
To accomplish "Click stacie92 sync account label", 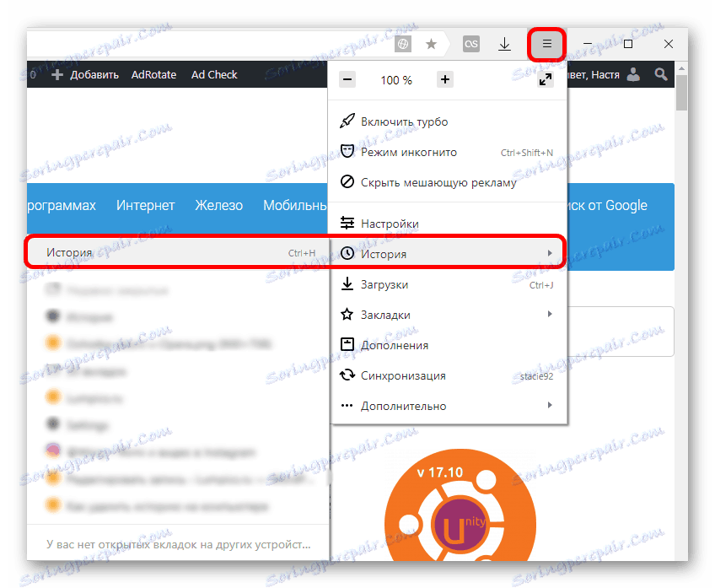I will click(536, 376).
